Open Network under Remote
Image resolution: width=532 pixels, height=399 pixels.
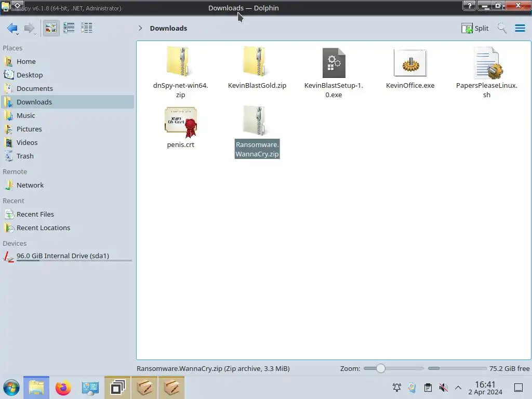pos(68,185)
